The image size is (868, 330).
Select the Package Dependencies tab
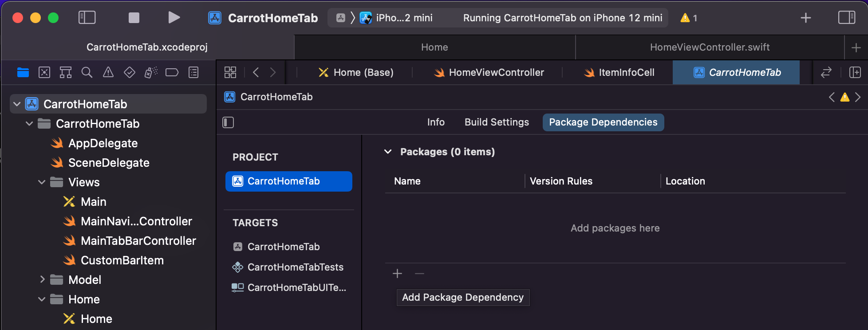tap(603, 122)
